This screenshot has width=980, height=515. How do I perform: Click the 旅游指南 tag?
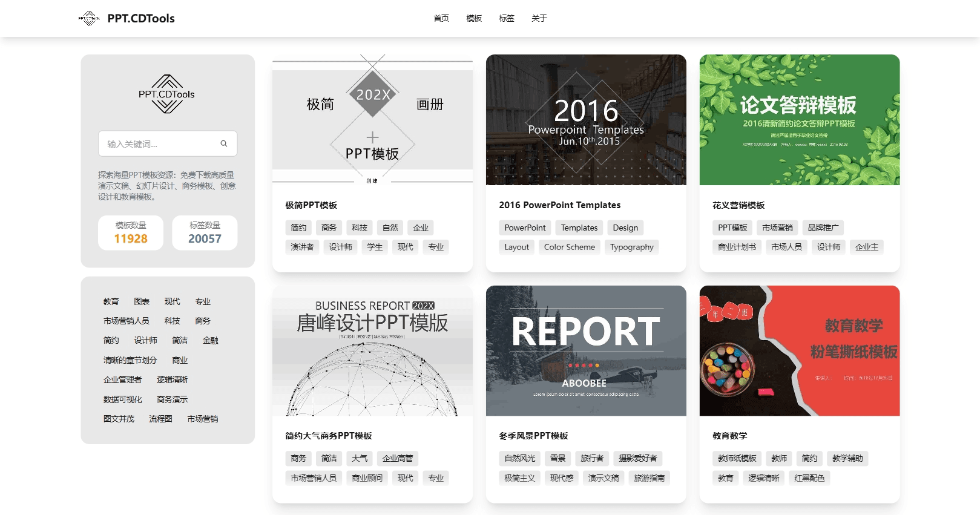(x=649, y=478)
